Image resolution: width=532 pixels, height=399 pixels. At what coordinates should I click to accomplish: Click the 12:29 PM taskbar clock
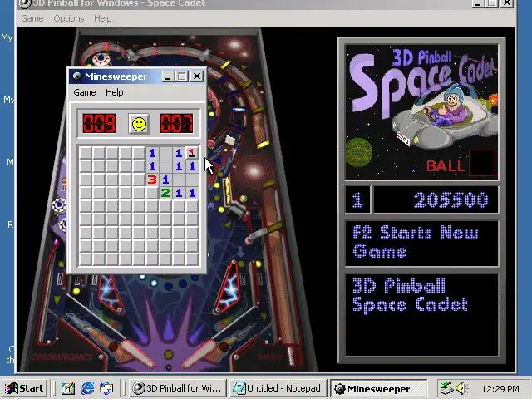point(500,388)
